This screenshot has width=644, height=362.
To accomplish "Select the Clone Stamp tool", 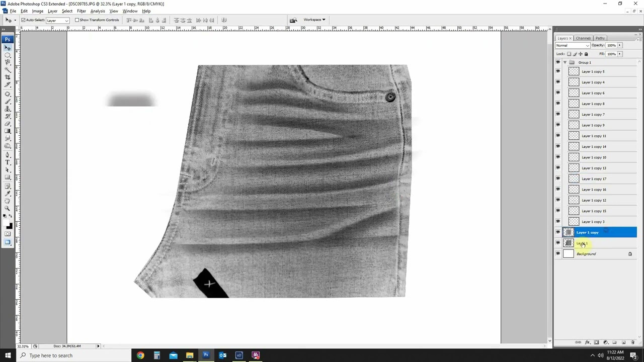I will coord(8,109).
